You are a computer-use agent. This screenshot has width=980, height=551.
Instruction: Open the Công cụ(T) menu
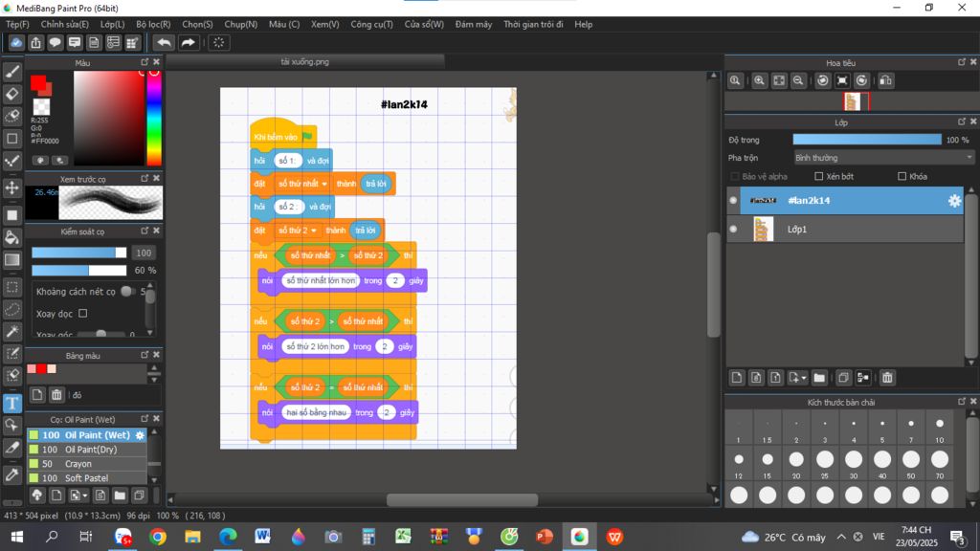tap(371, 24)
